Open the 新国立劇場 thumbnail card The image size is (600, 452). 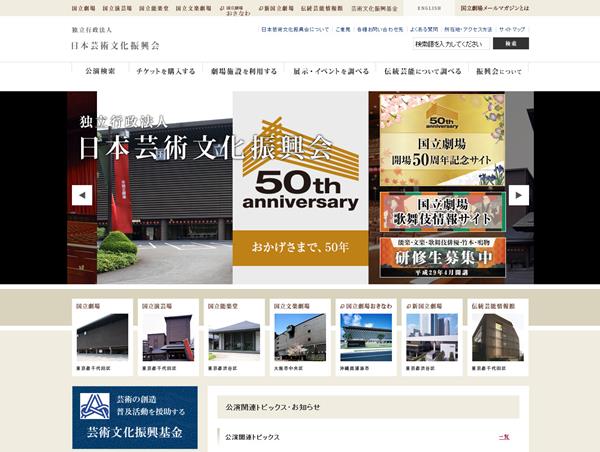click(x=432, y=336)
